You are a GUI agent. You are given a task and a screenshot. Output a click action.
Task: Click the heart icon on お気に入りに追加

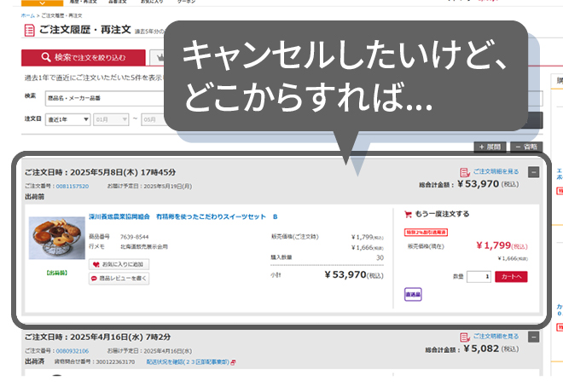[x=96, y=265]
